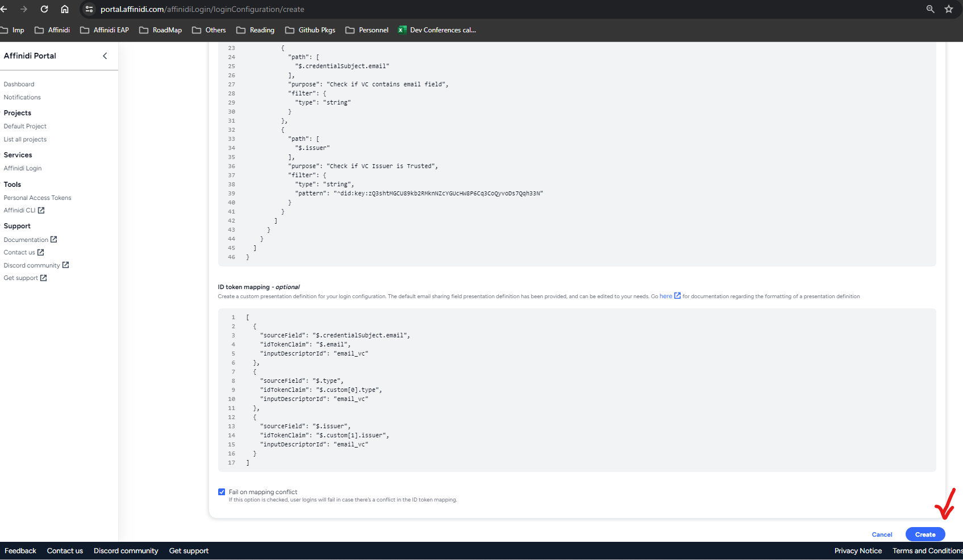Uncheck Fail on mapping conflict checkbox
Image resolution: width=963 pixels, height=560 pixels.
tap(222, 492)
